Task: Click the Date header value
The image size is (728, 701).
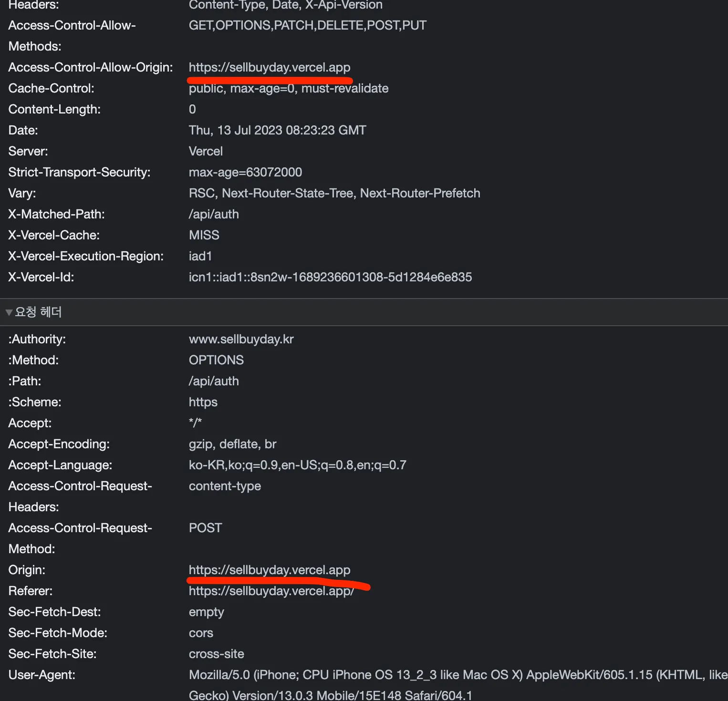Action: tap(277, 130)
